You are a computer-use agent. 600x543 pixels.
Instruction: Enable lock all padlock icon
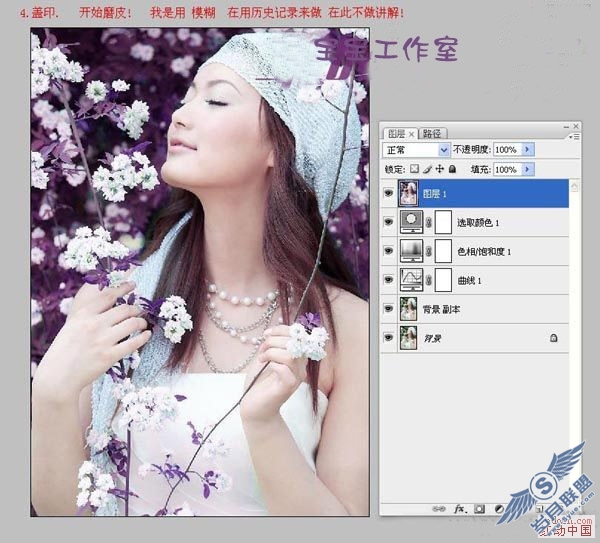452,169
